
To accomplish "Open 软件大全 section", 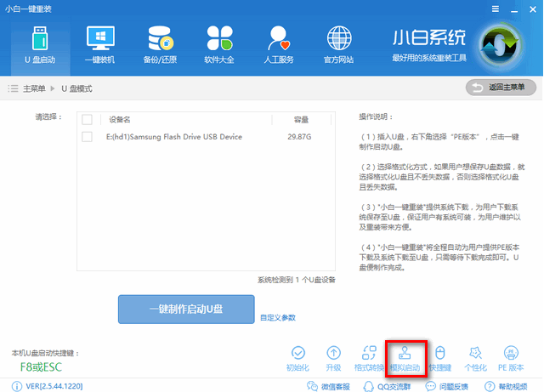I will (x=219, y=45).
